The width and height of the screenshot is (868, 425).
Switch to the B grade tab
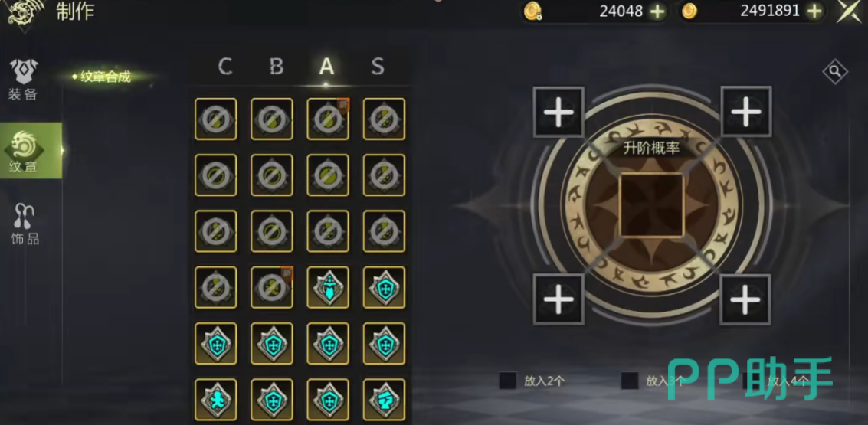(x=277, y=67)
